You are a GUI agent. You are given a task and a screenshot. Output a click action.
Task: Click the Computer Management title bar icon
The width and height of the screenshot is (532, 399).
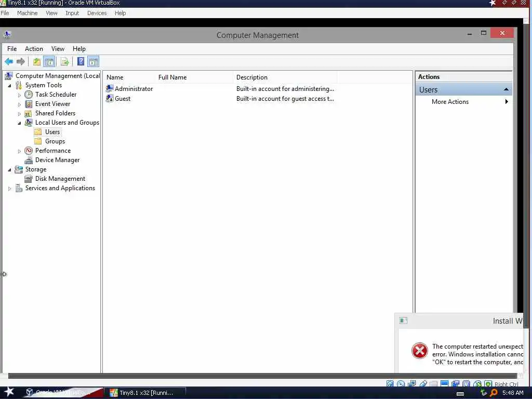tap(7, 35)
